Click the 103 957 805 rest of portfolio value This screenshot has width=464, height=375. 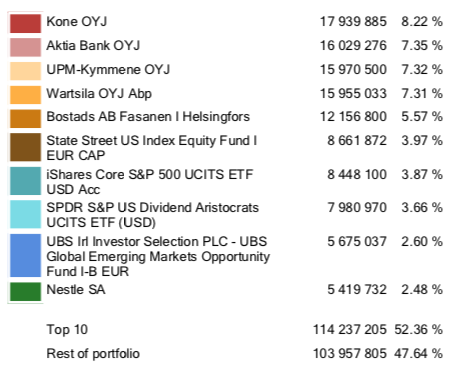350,354
